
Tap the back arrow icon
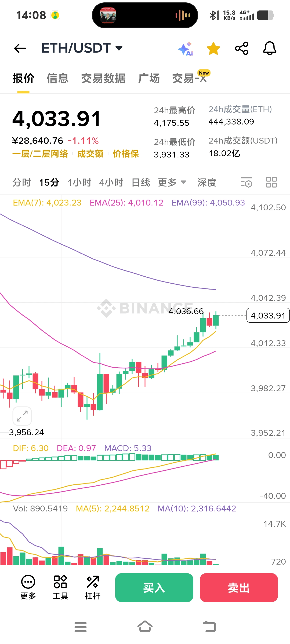point(20,48)
